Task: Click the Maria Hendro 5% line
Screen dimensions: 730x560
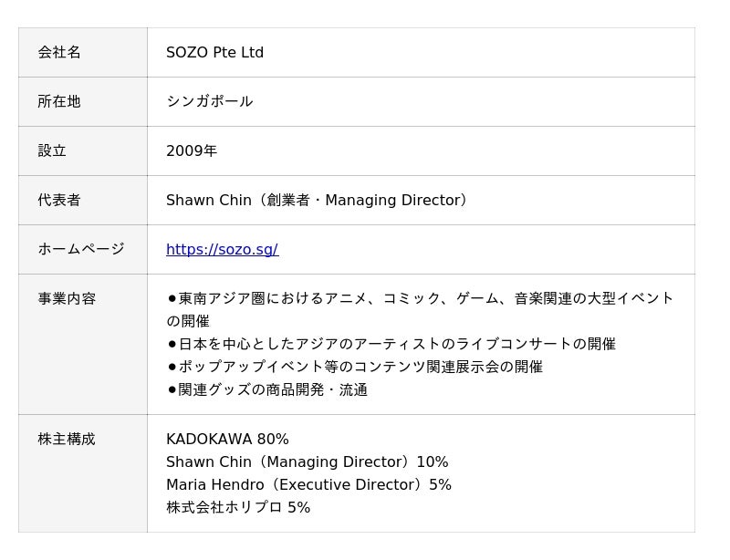Action: pos(308,484)
